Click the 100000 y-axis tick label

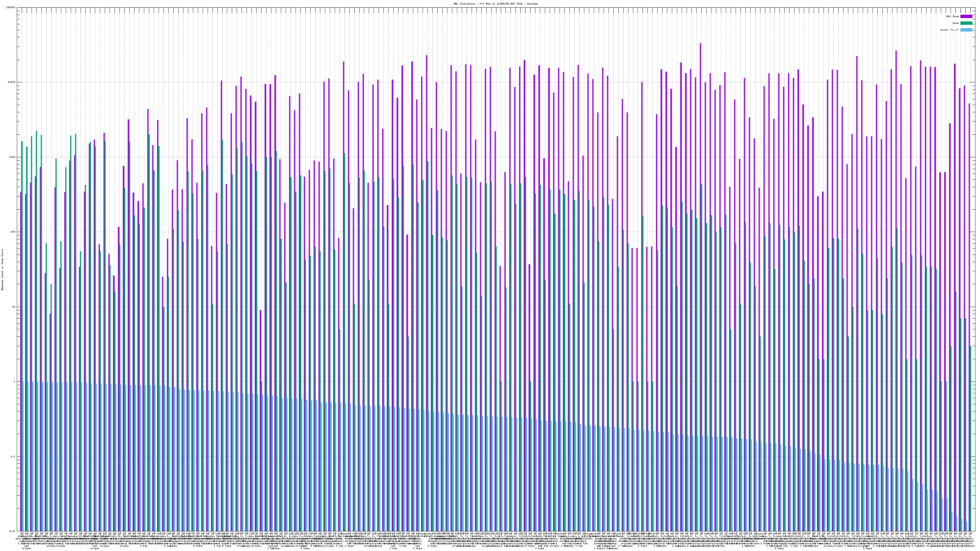point(11,8)
